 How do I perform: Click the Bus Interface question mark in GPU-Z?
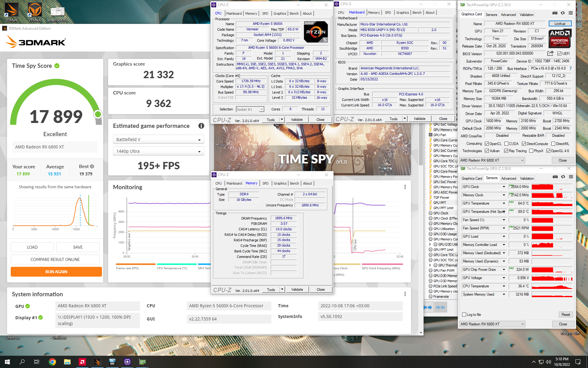point(570,68)
